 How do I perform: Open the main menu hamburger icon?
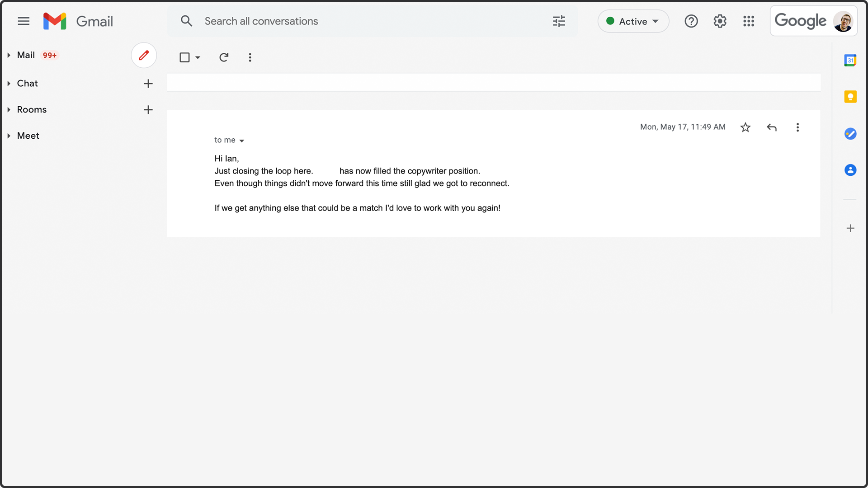coord(24,21)
